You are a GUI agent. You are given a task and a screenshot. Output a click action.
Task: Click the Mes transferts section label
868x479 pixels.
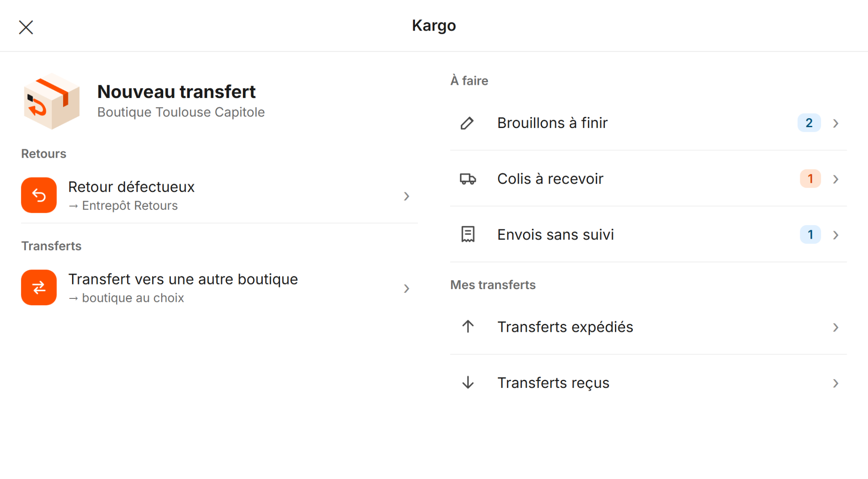493,285
